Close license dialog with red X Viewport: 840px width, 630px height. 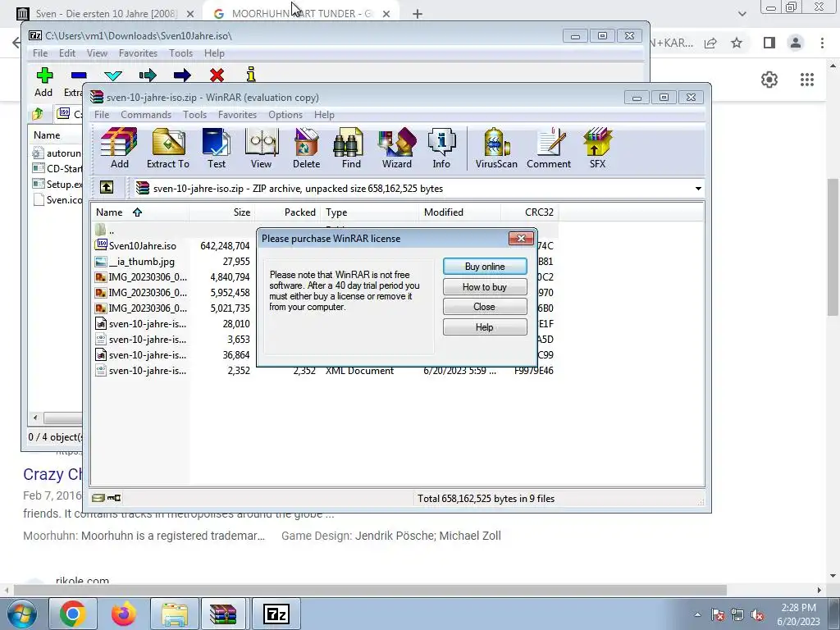point(521,239)
